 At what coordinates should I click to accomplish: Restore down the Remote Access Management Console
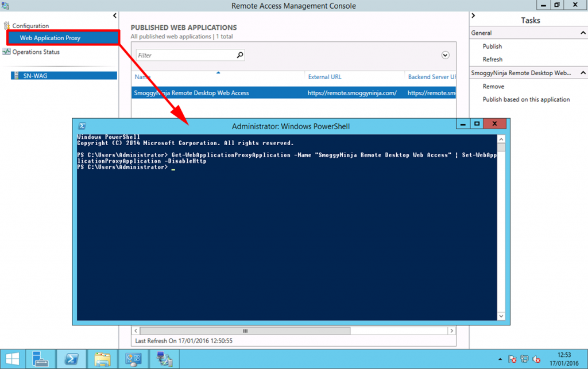557,5
